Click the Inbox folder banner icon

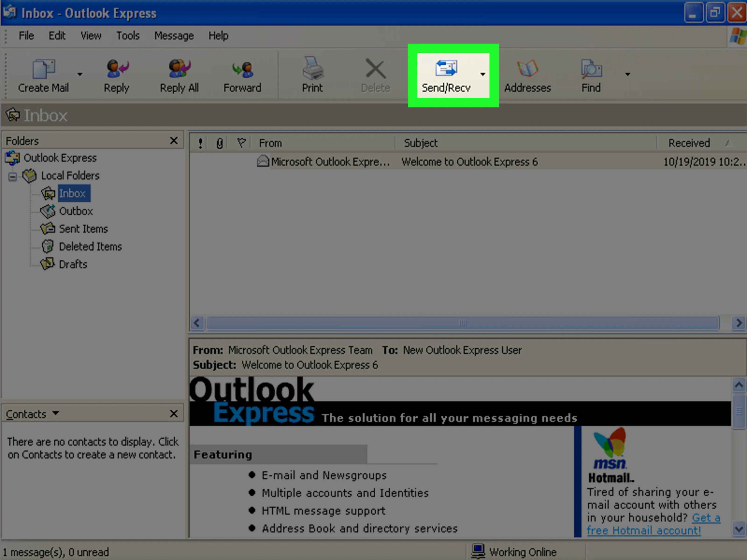click(x=13, y=115)
